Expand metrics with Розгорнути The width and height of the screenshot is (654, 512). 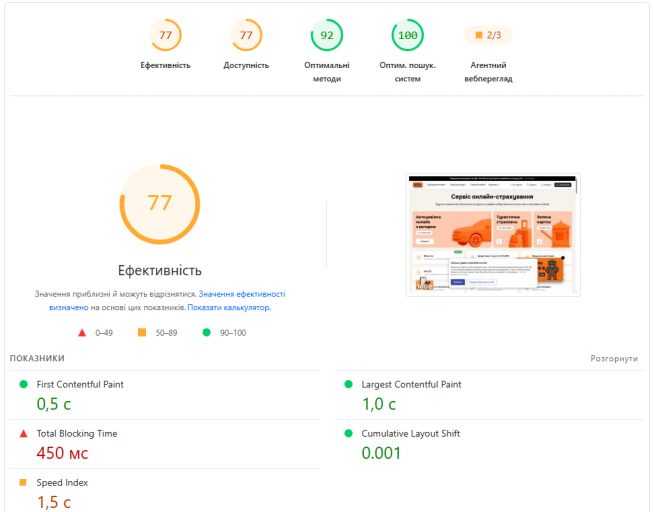[614, 358]
